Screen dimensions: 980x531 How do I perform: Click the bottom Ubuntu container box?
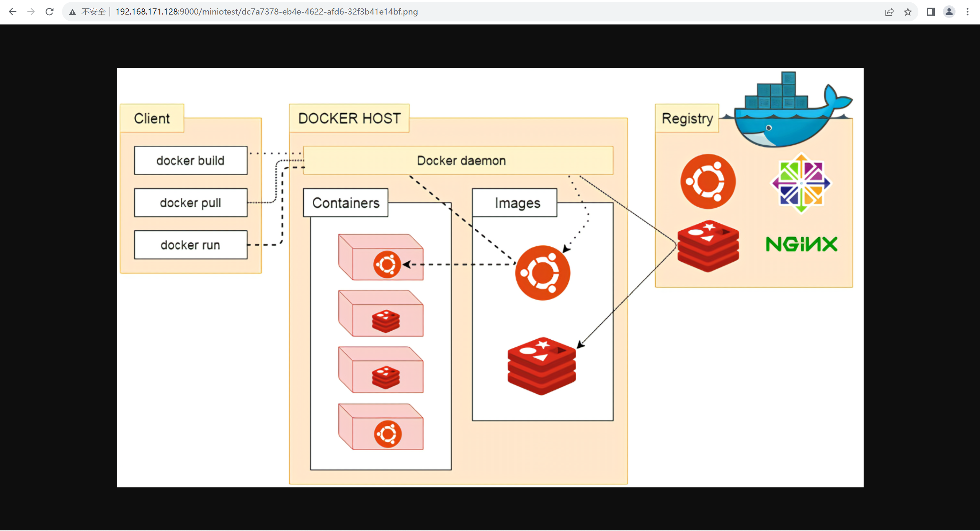(x=381, y=427)
